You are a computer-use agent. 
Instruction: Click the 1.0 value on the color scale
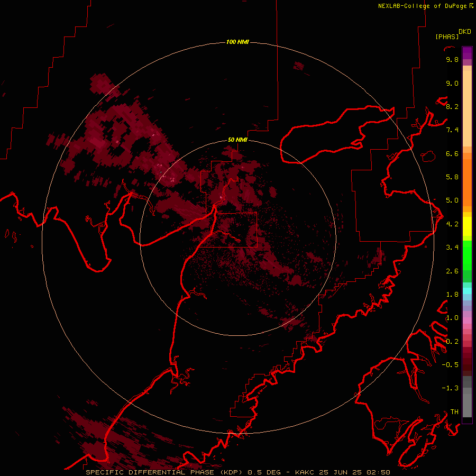pos(452,318)
